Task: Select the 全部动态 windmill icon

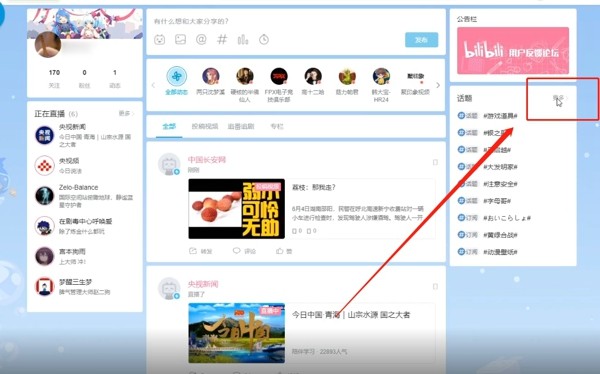Action: [x=176, y=76]
